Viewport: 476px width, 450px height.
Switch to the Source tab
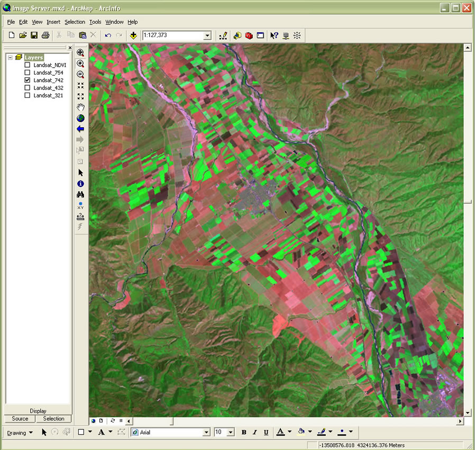coord(20,419)
